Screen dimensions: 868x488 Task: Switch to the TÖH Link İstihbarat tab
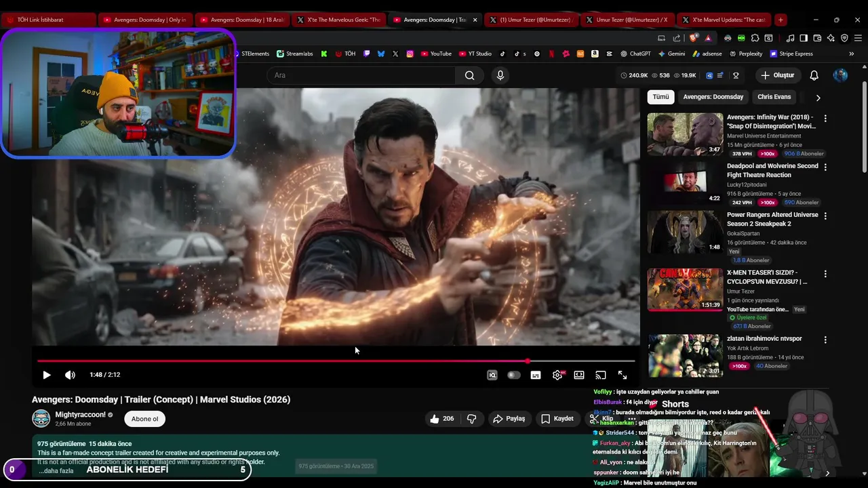click(x=47, y=20)
